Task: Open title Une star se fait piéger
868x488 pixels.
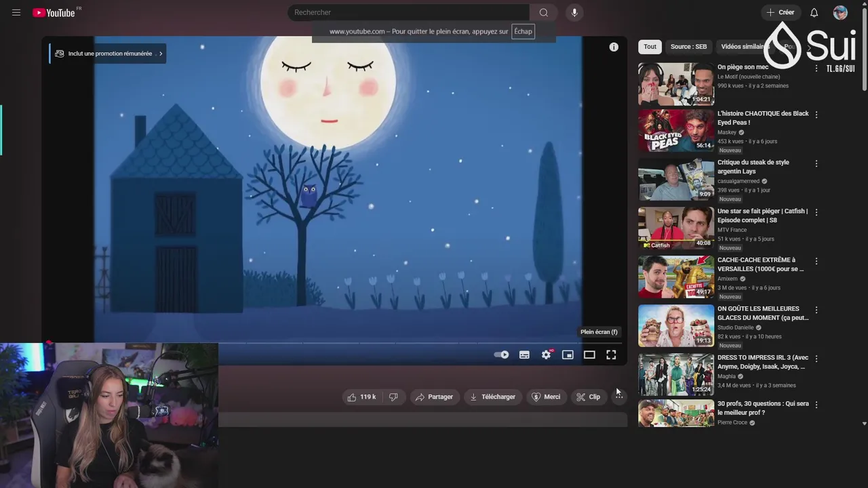Action: point(763,216)
